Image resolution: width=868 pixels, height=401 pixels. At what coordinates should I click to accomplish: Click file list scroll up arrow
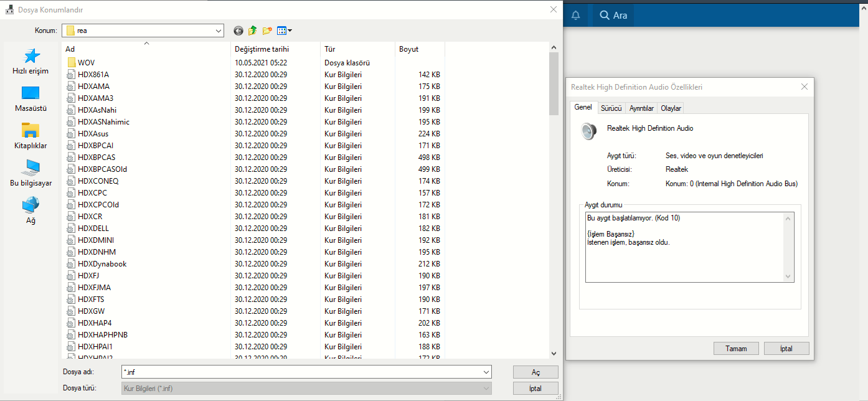pyautogui.click(x=554, y=47)
